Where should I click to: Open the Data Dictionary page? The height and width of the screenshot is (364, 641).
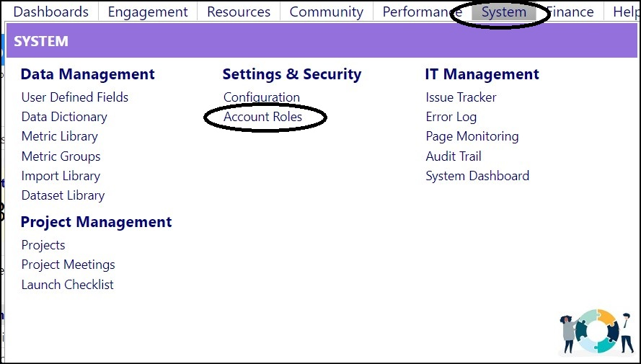(64, 117)
